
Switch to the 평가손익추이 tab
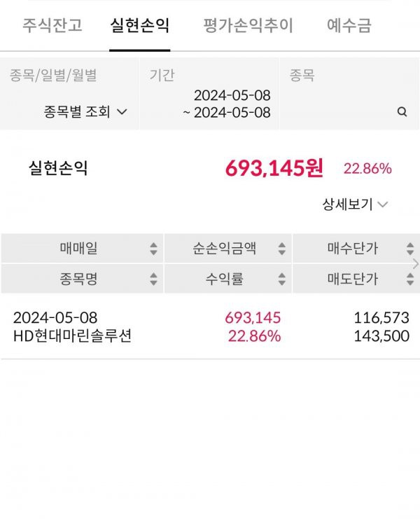(248, 25)
